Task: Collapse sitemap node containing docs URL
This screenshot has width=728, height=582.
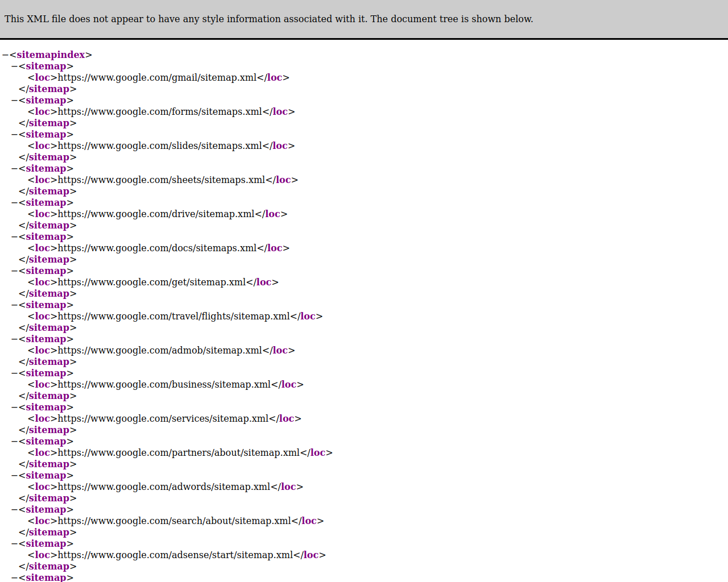Action: tap(14, 237)
